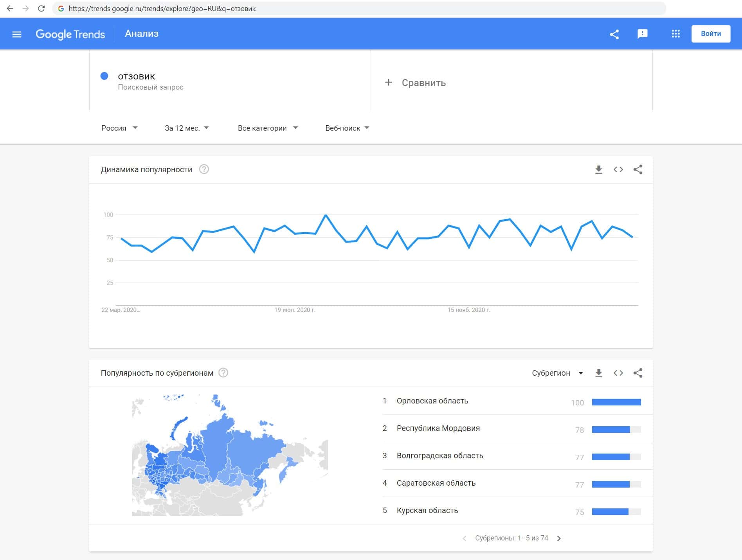This screenshot has width=742, height=560.
Task: Get embed code for the popularity chart
Action: (x=618, y=169)
